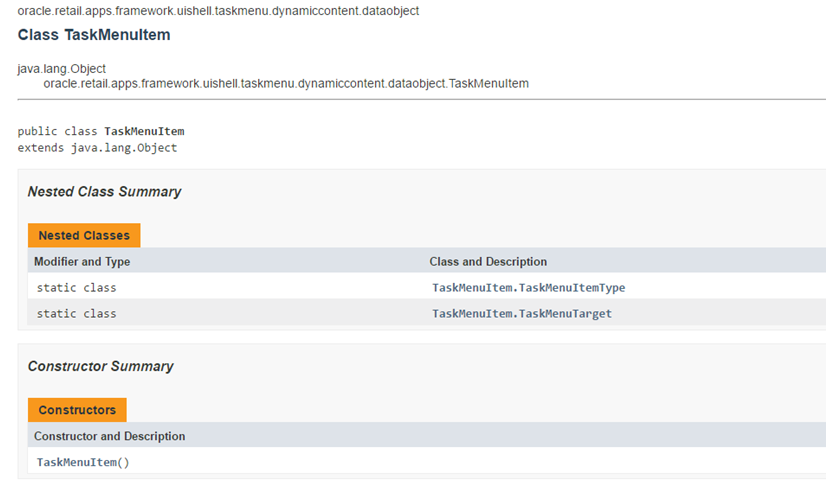The width and height of the screenshot is (828, 488).
Task: Click the Class TaskMenuItem page heading
Action: (94, 35)
